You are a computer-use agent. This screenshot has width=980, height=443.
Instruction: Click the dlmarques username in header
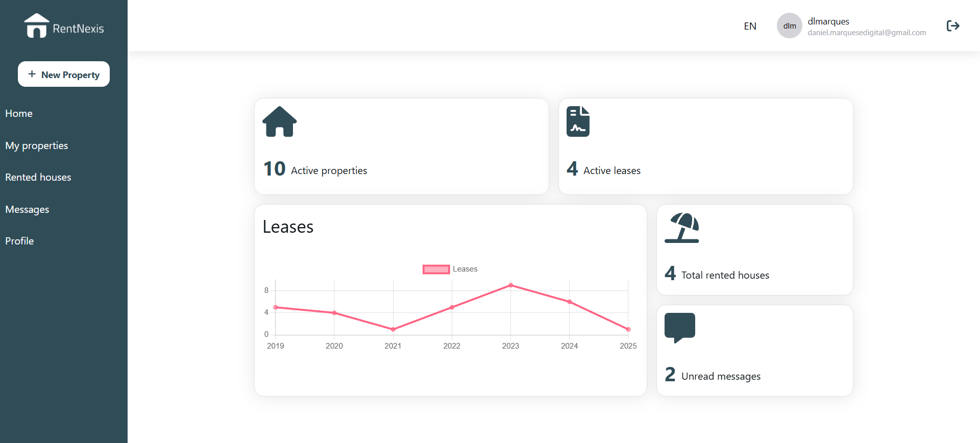(828, 21)
